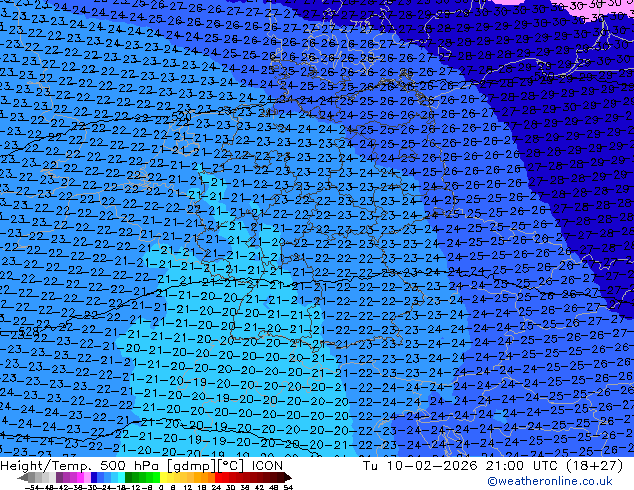Click the gray arrow at the legend's cold end
The image size is (634, 490).
point(23,477)
